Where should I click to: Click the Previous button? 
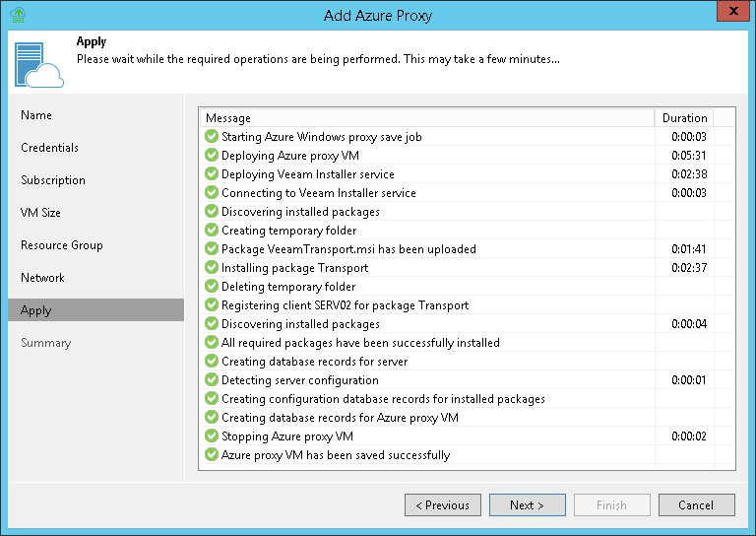click(443, 505)
